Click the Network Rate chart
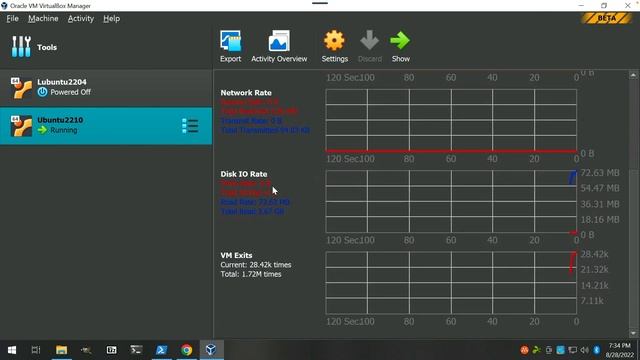This screenshot has height=360, width=640. coord(451,120)
